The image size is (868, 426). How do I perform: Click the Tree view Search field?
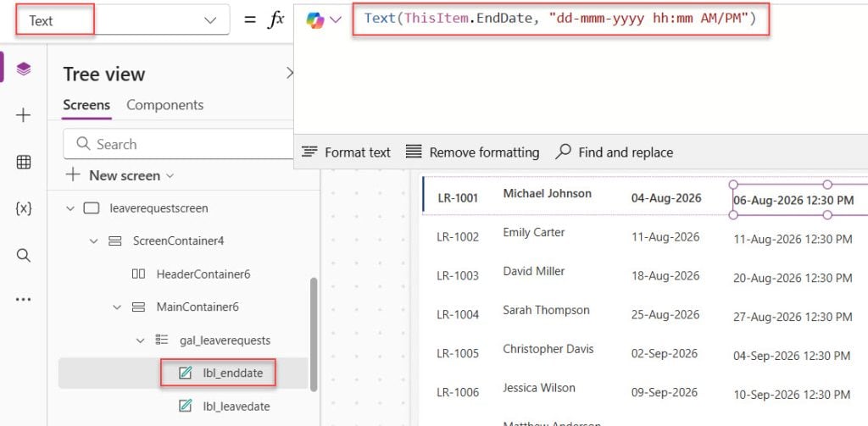coord(178,144)
